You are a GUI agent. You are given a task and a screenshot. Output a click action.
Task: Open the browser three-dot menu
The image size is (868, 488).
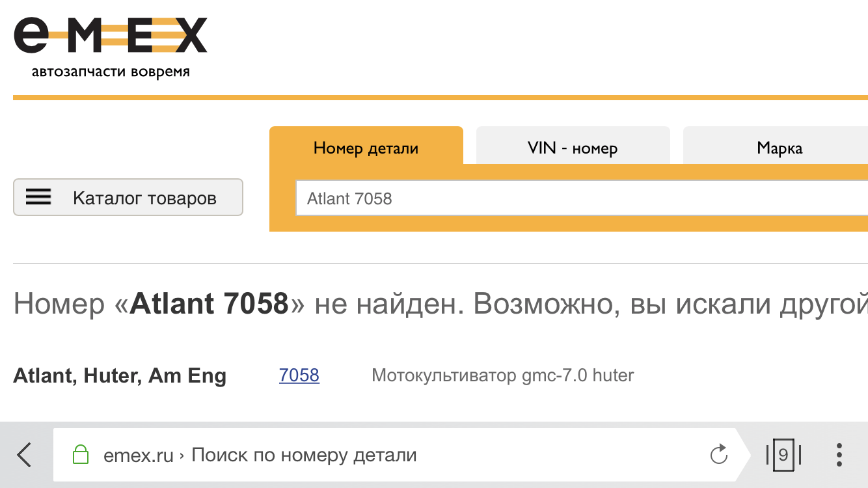[839, 455]
